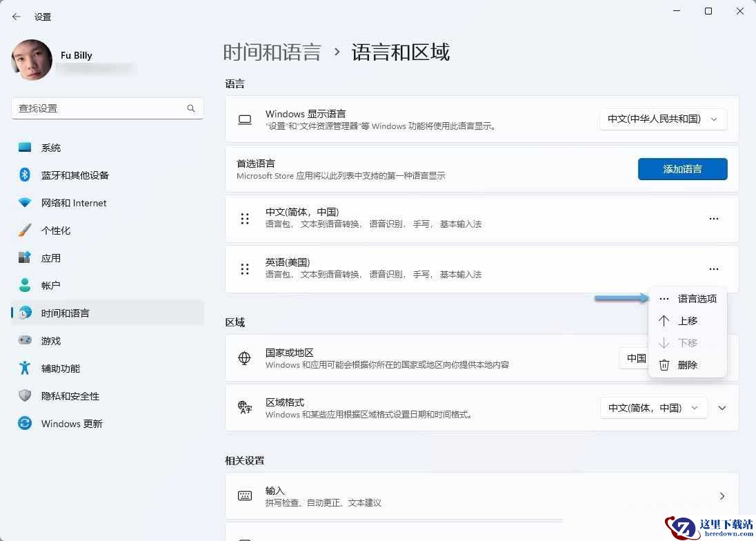The height and width of the screenshot is (541, 756).
Task: Click the keyboard icon beside 输入
Action: pyautogui.click(x=244, y=496)
